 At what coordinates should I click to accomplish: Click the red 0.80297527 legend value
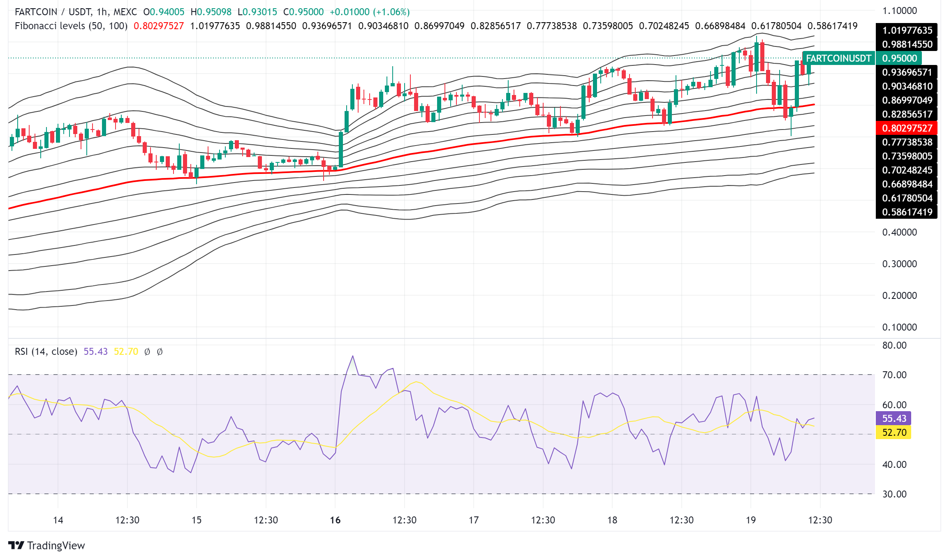(159, 26)
